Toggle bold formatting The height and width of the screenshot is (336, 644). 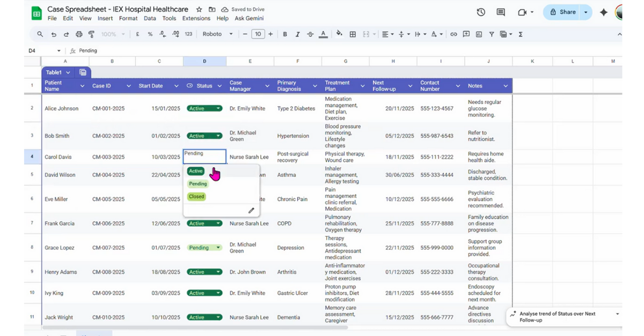tap(284, 34)
